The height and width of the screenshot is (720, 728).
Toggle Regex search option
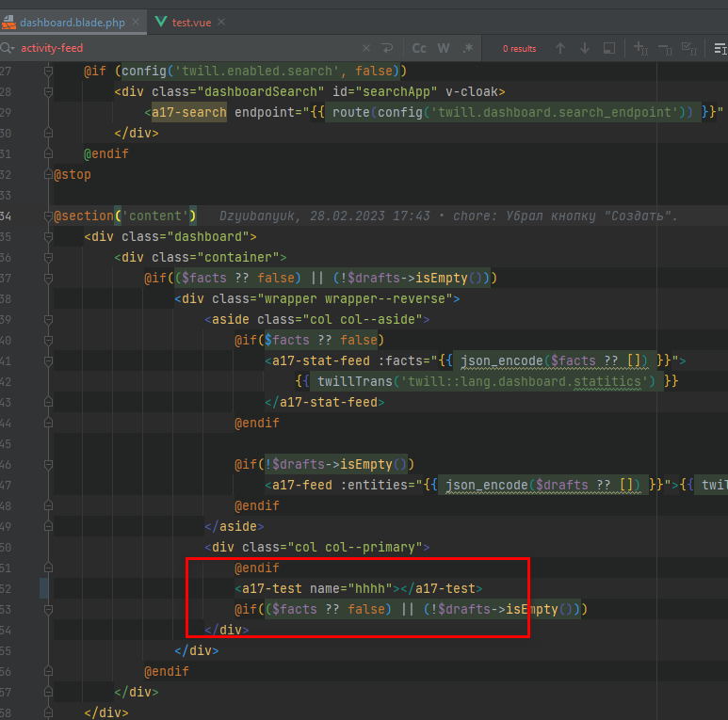467,48
